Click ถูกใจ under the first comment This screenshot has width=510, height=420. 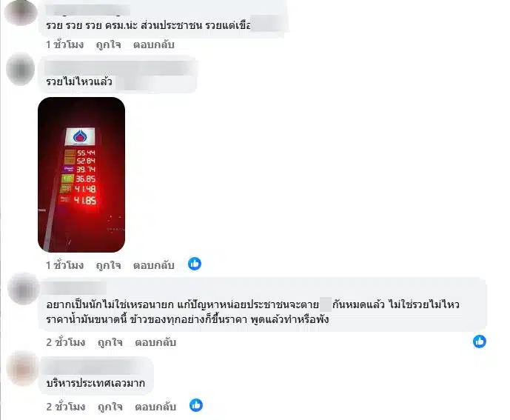coord(109,44)
